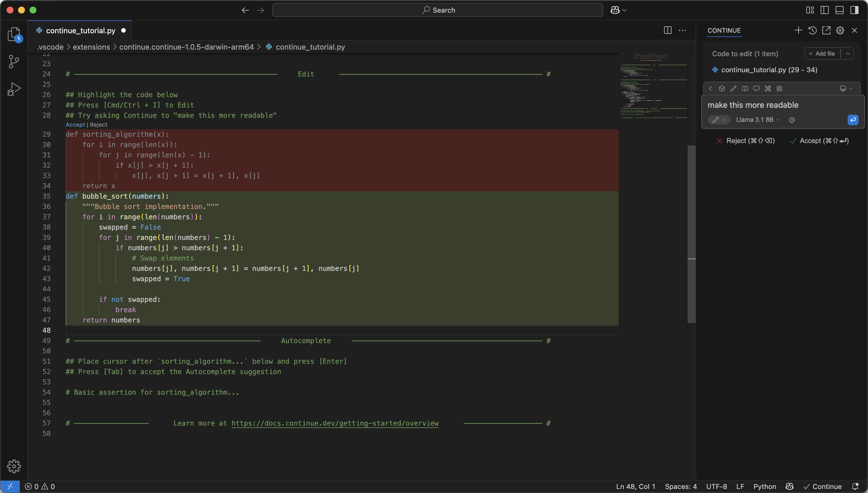Change language mode Python
868x493 pixels.
765,486
